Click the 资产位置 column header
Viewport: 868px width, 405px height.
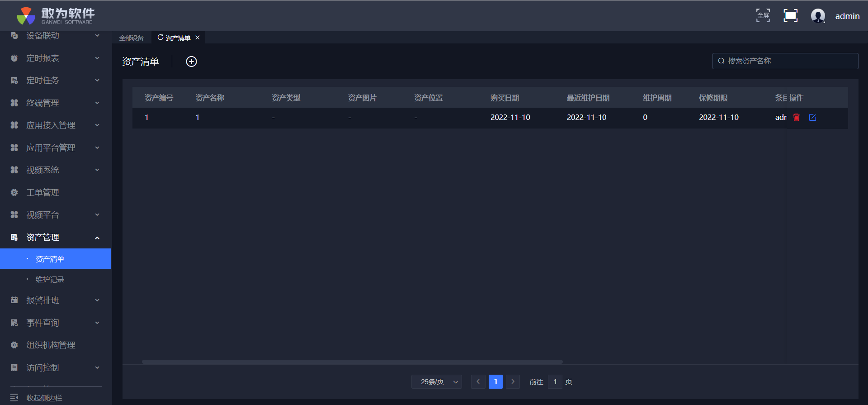pos(428,98)
